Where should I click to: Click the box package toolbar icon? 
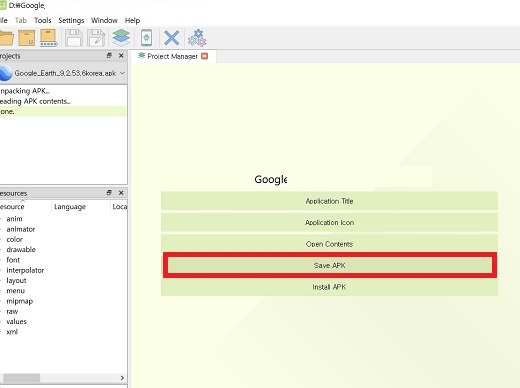(27, 38)
